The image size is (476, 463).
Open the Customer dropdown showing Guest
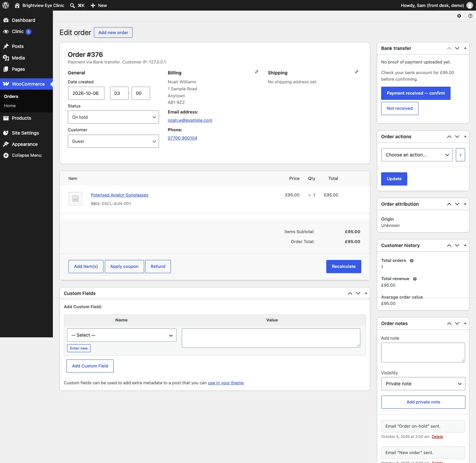tap(113, 141)
